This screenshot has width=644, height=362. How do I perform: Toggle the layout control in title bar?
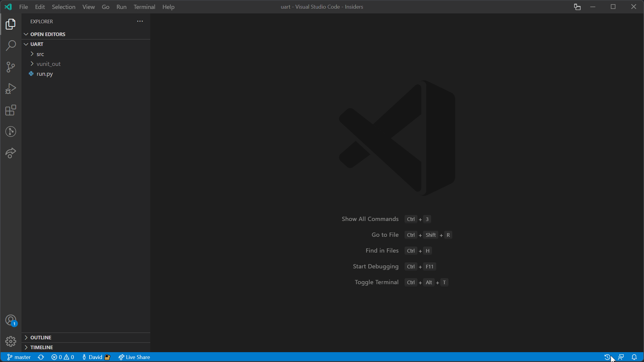(577, 7)
